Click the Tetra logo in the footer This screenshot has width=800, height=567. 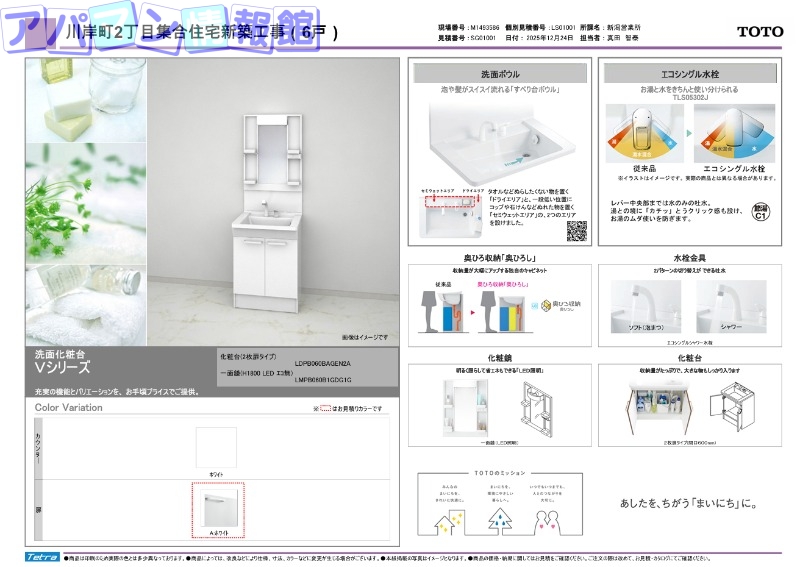(x=43, y=557)
